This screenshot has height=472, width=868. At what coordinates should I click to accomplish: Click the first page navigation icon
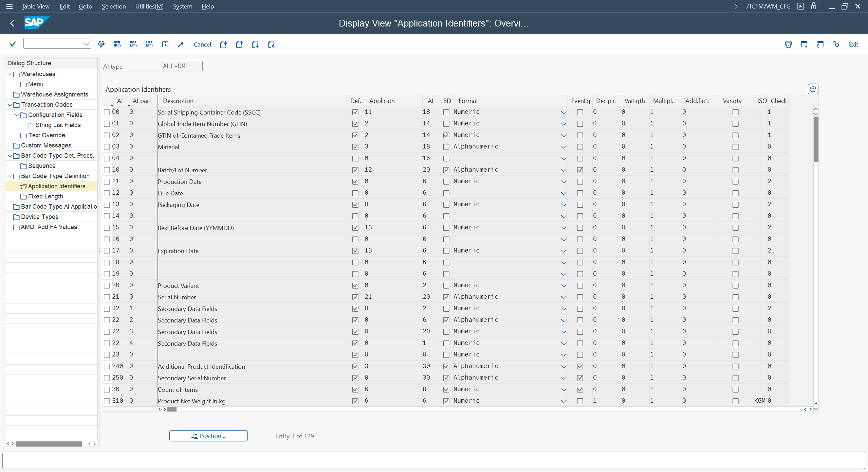(223, 45)
